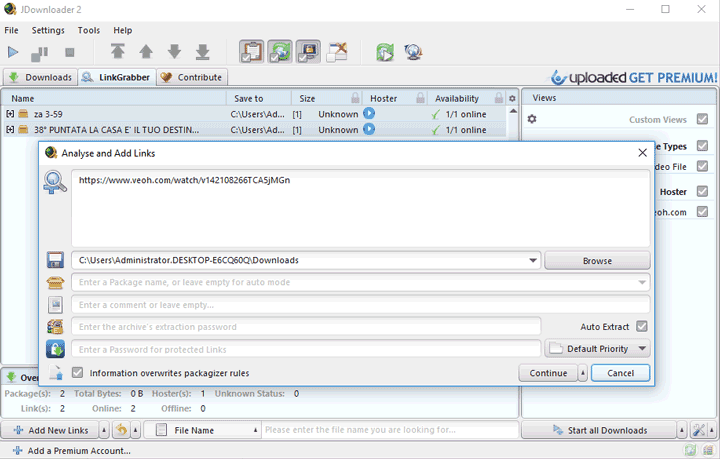Screen dimensions: 720x459
Task: Click the Cancel button
Action: (620, 373)
